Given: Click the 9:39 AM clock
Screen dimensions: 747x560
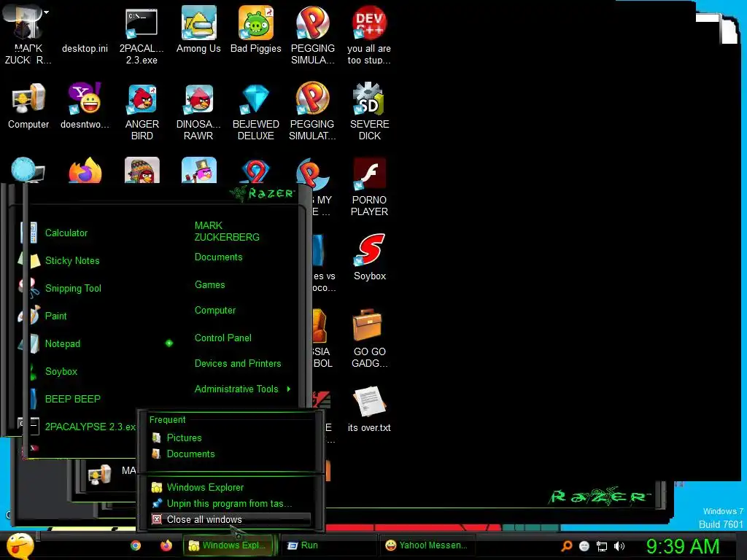Looking at the screenshot, I should (682, 546).
